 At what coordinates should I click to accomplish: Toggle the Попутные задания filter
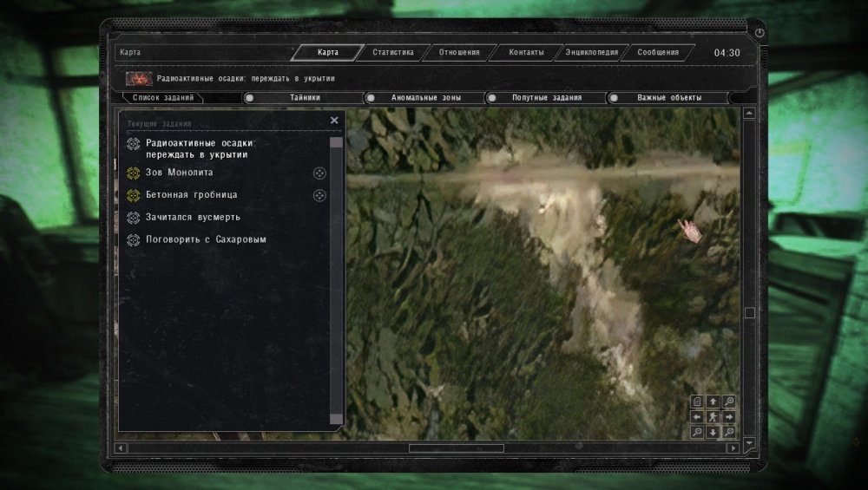pos(546,98)
